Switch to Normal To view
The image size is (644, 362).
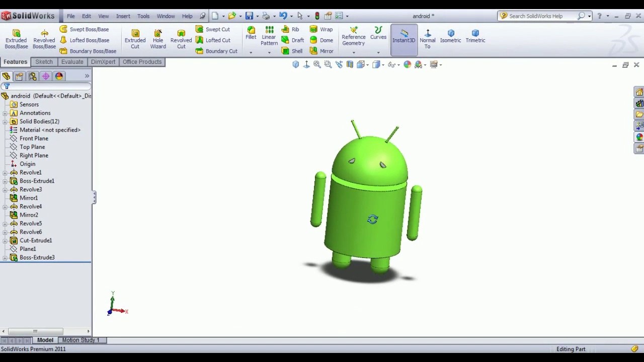(428, 39)
